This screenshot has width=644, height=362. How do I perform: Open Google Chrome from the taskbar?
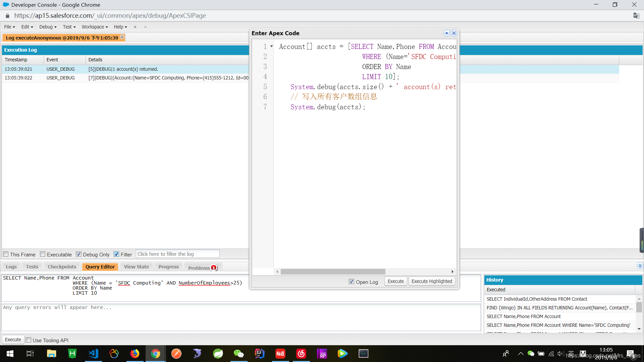(x=155, y=353)
